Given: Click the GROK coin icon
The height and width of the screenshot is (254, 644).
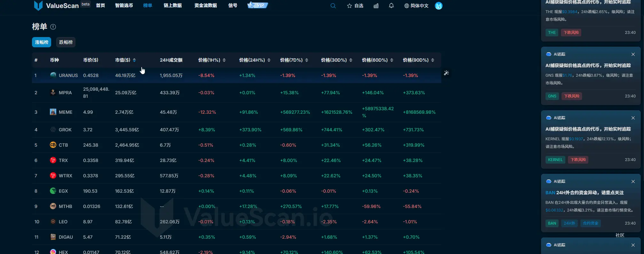Looking at the screenshot, I should 53,129.
